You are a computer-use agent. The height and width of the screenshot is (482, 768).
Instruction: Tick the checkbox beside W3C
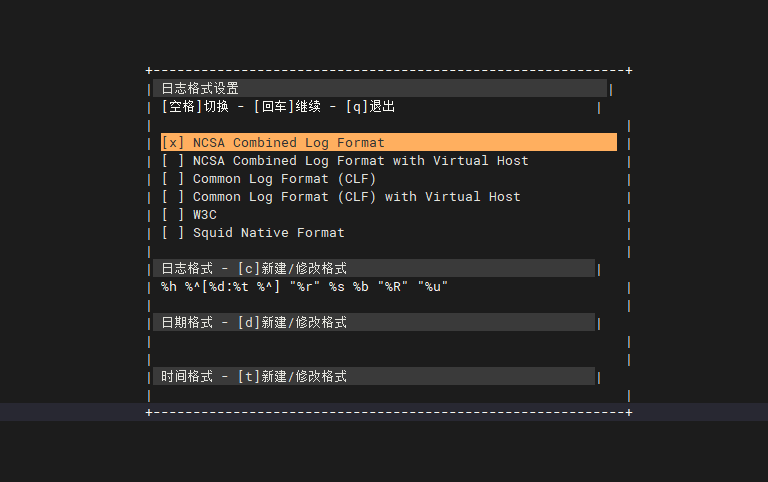click(173, 215)
